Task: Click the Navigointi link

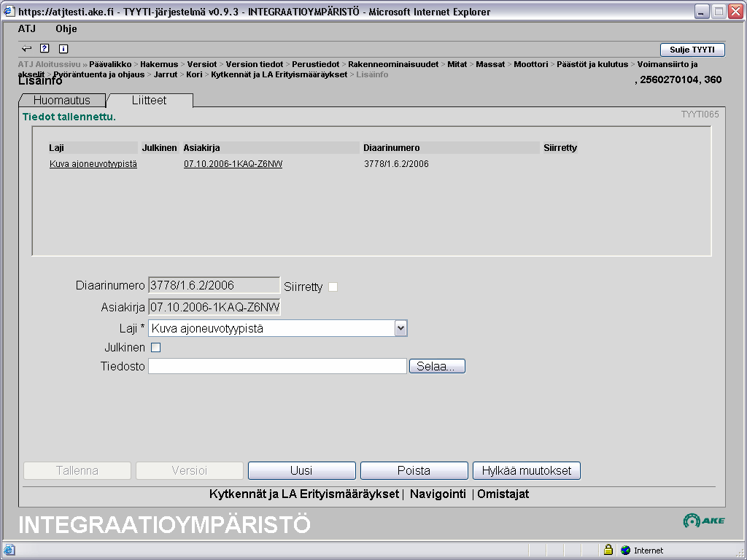Action: click(438, 494)
